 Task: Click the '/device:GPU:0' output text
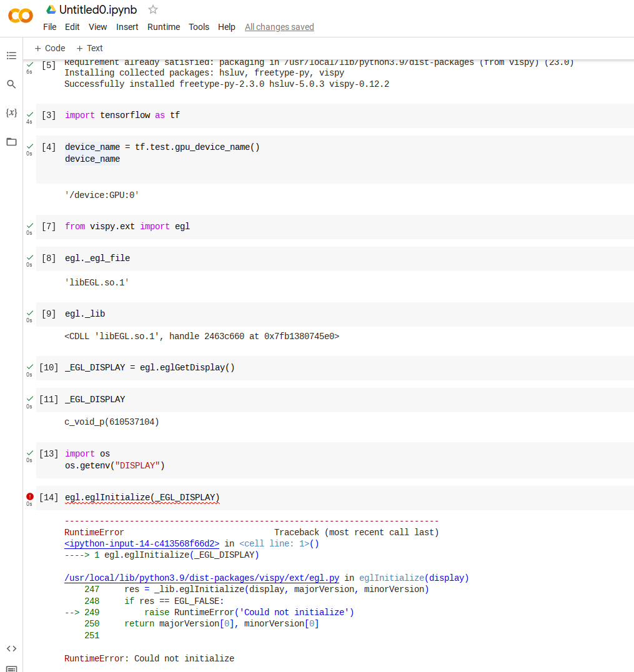pos(102,195)
